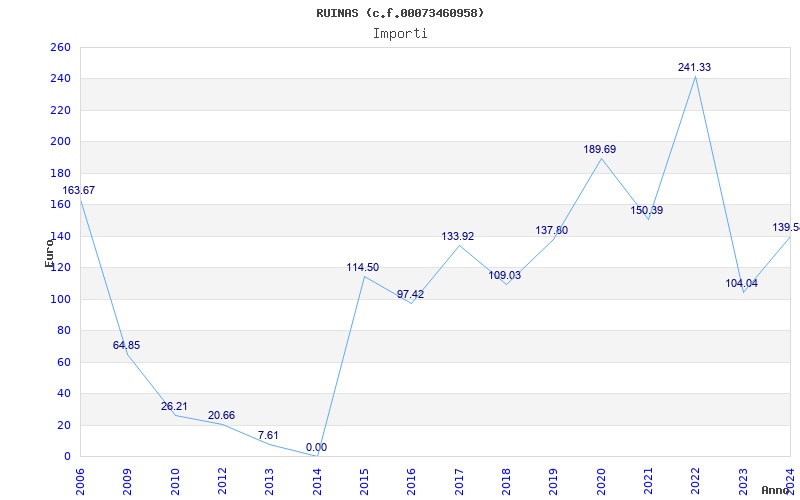The width and height of the screenshot is (800, 500).
Task: Select the 104.04 data label
Action: click(x=742, y=284)
